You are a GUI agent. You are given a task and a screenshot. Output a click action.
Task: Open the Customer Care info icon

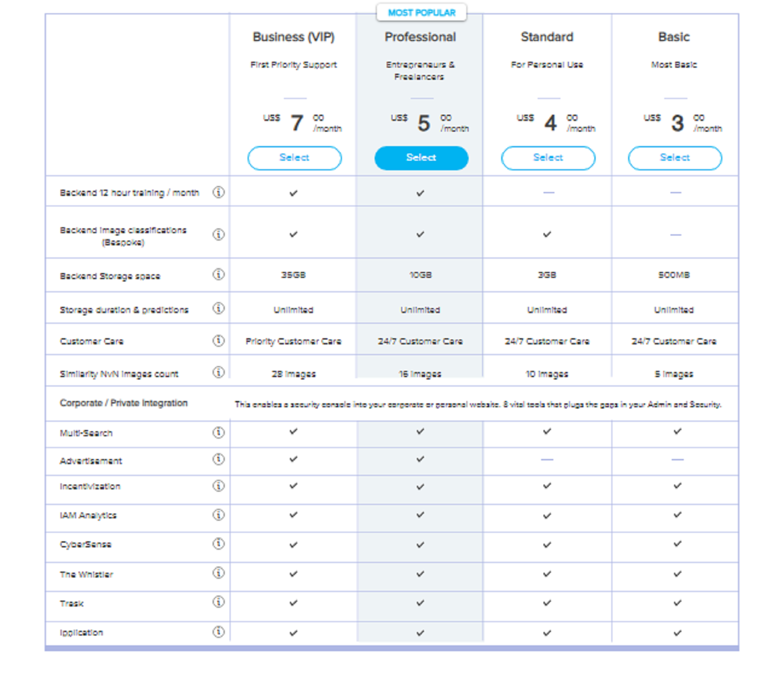point(218,341)
